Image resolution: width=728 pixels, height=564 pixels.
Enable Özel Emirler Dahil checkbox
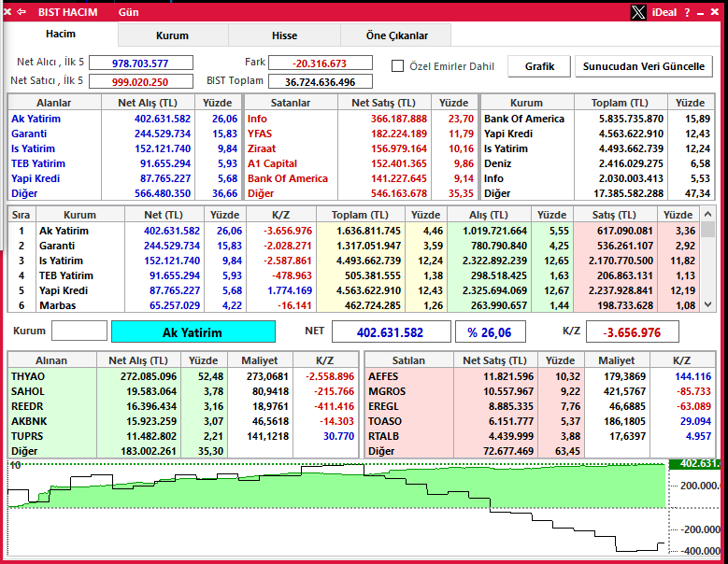[x=397, y=66]
